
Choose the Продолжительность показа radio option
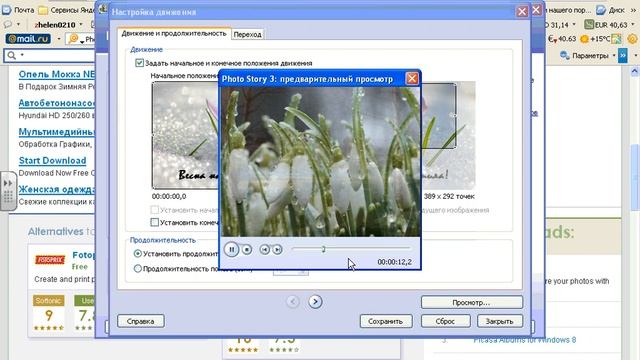point(138,269)
